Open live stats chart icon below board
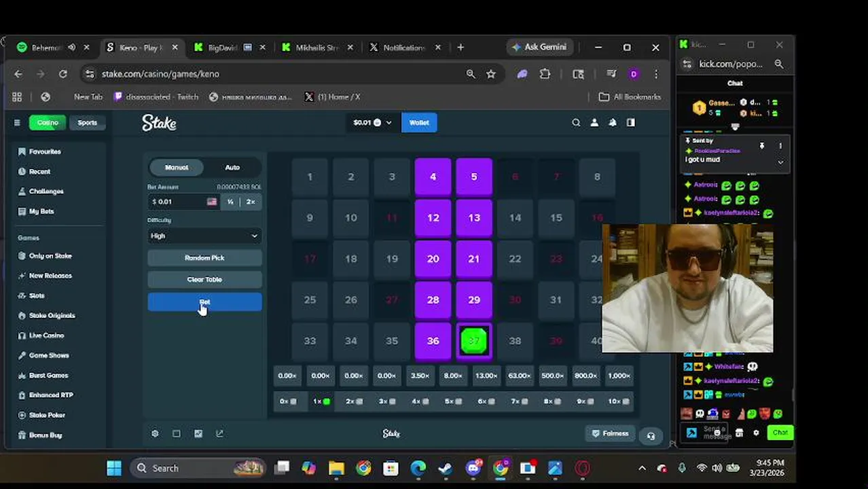Screen dimensions: 868x489 click(198, 433)
